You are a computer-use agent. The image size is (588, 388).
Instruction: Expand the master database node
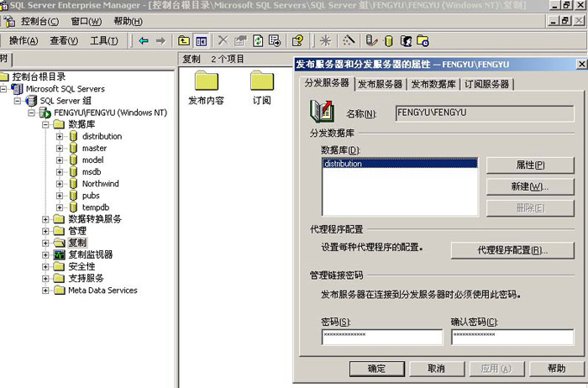click(60, 148)
